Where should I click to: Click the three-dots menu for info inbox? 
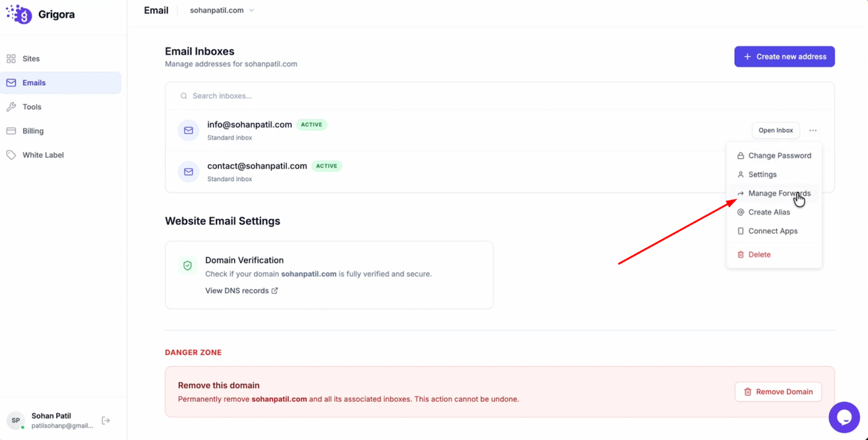(x=813, y=130)
